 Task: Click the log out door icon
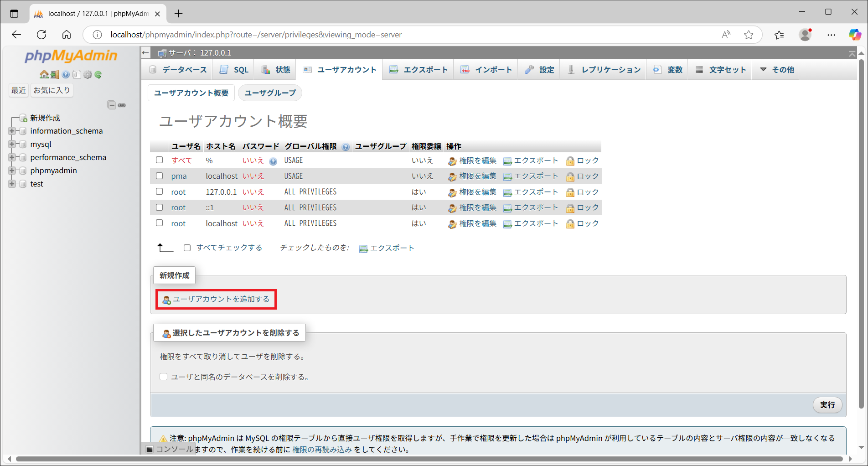55,74
